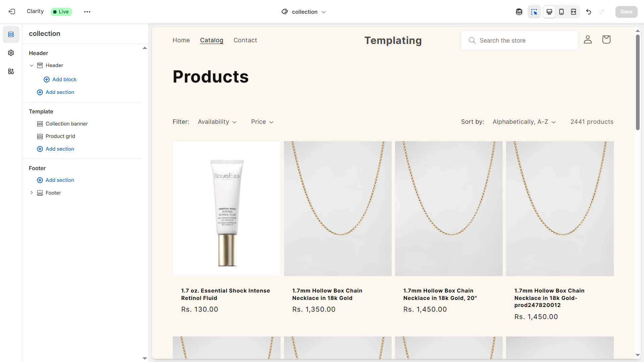Click the 2441 products count text
Screen dimensions: 644x362
[592, 122]
